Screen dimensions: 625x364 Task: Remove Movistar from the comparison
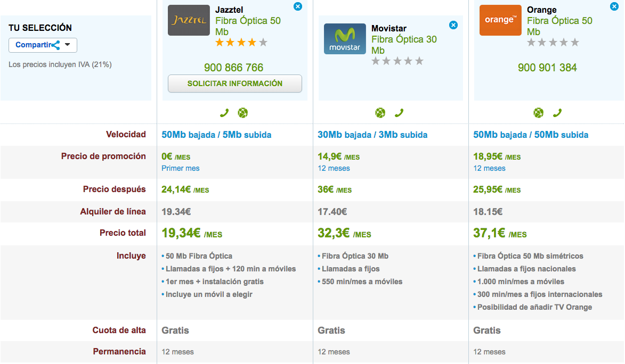click(x=453, y=25)
